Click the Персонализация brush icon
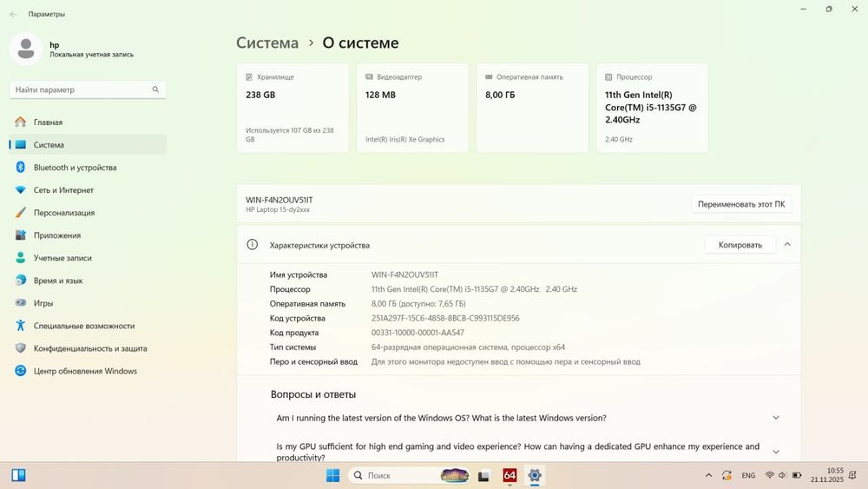 pyautogui.click(x=21, y=213)
